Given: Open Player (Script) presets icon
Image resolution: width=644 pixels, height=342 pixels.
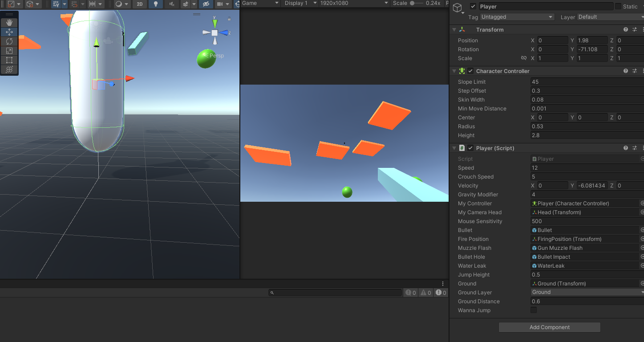Looking at the screenshot, I should pos(635,148).
